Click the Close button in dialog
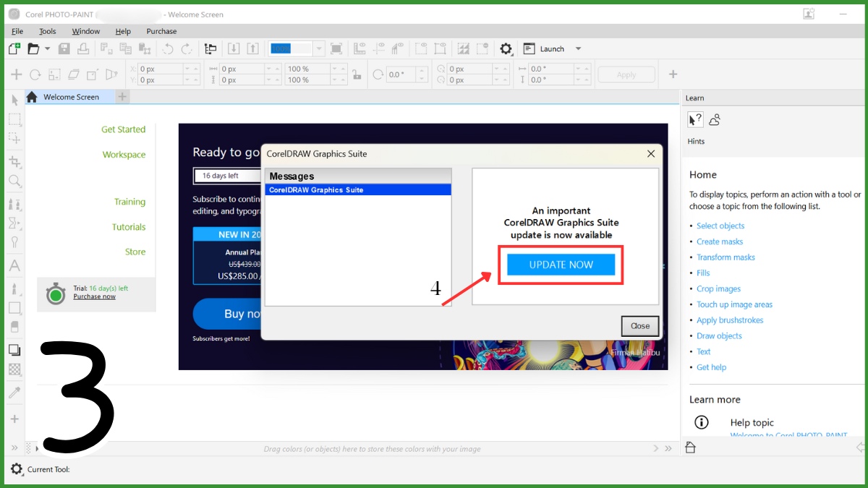 [x=640, y=326]
